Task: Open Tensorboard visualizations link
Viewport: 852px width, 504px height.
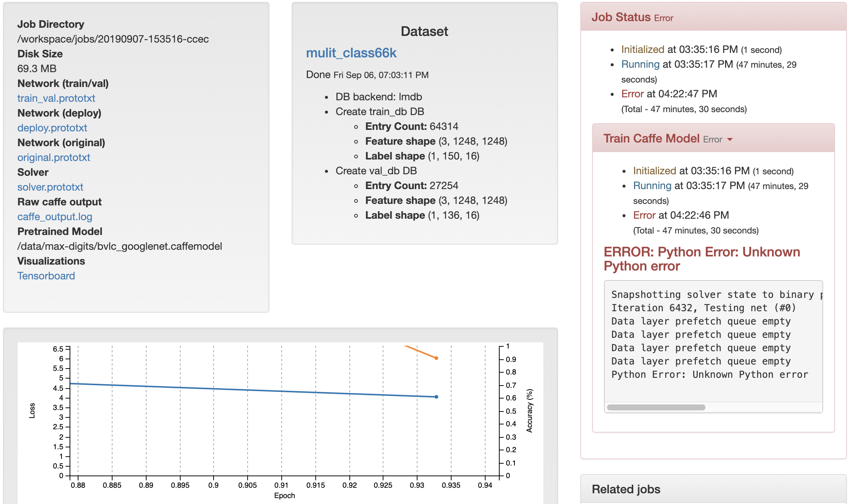Action: (x=46, y=276)
